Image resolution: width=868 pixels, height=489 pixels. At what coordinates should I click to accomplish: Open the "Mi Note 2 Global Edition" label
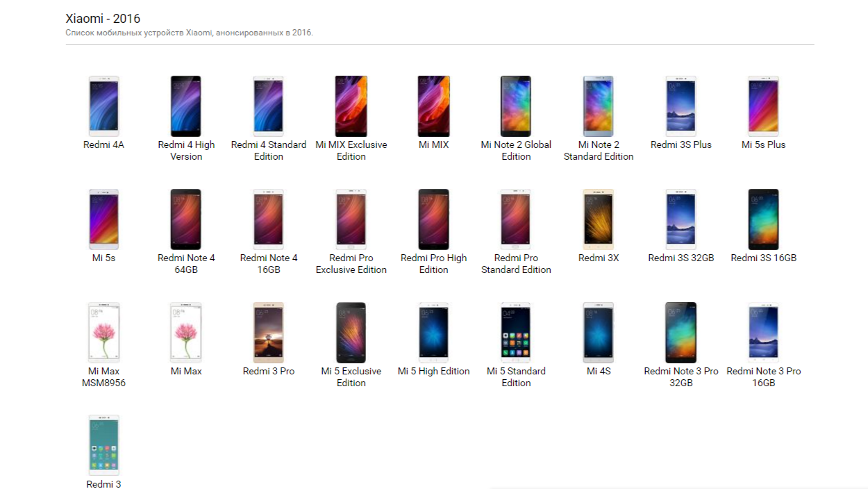(x=516, y=151)
